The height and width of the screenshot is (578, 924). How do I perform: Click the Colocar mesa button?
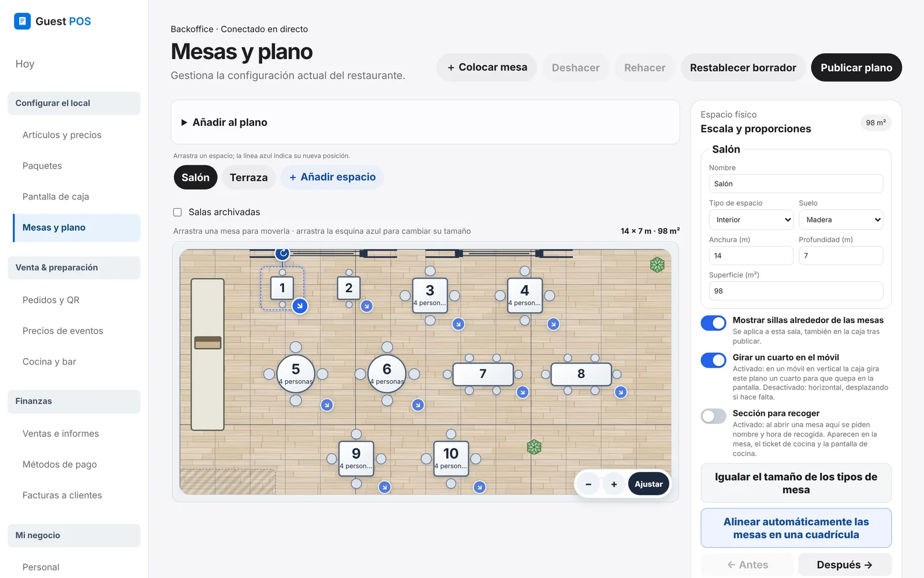tap(487, 68)
